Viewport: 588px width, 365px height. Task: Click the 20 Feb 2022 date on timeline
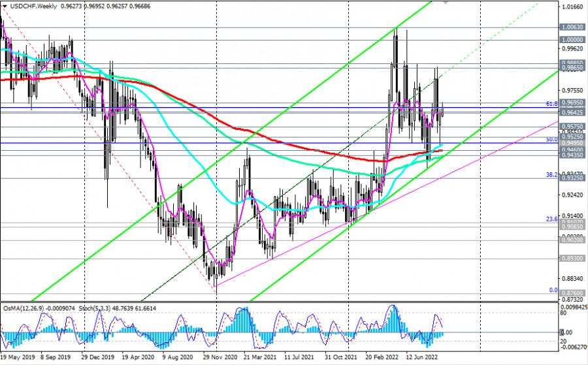coord(382,358)
